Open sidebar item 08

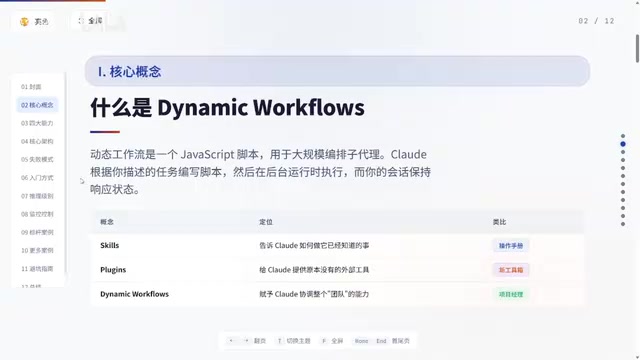pyautogui.click(x=37, y=214)
